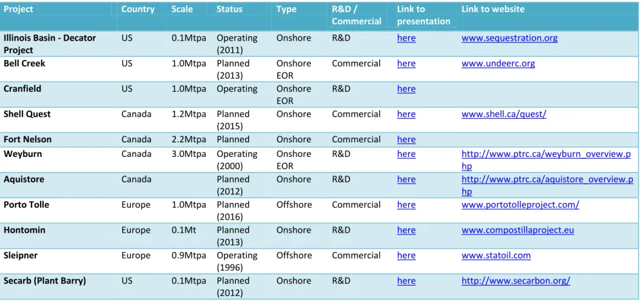644x303 pixels.
Task: Click the 'Fort Nelson' project name
Action: [27, 139]
